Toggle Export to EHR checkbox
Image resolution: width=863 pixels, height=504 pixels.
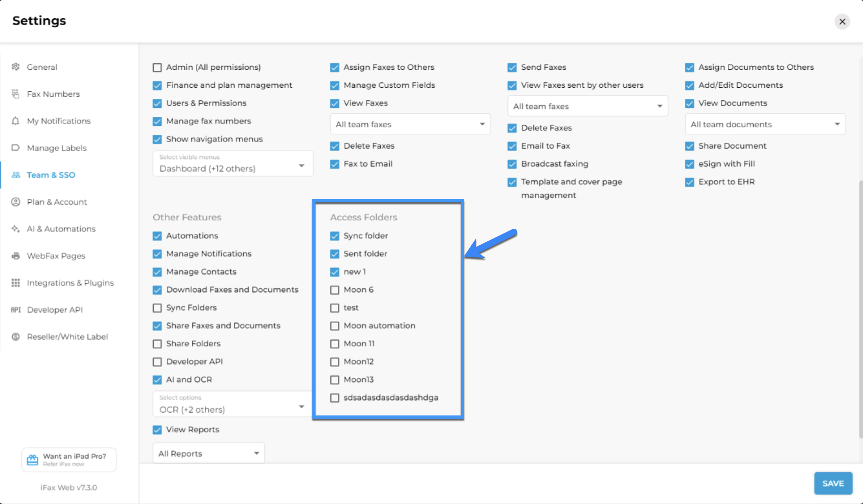tap(690, 182)
